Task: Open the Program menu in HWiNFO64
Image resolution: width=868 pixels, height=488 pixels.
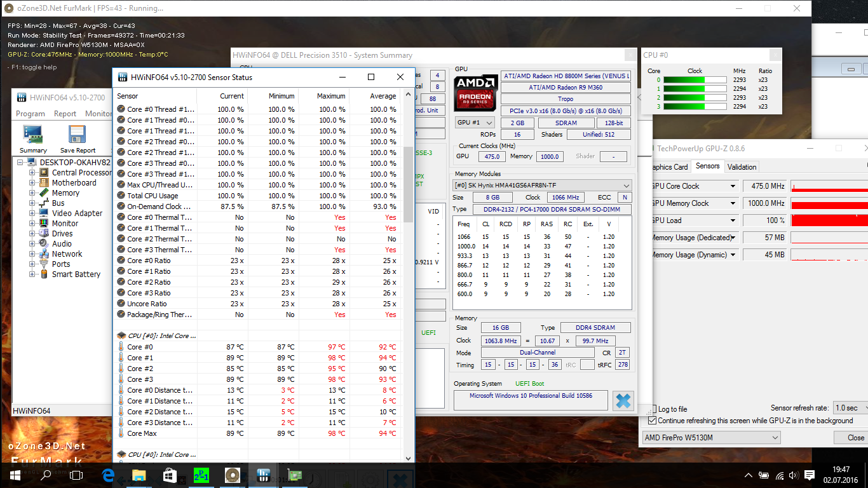Action: click(x=31, y=114)
